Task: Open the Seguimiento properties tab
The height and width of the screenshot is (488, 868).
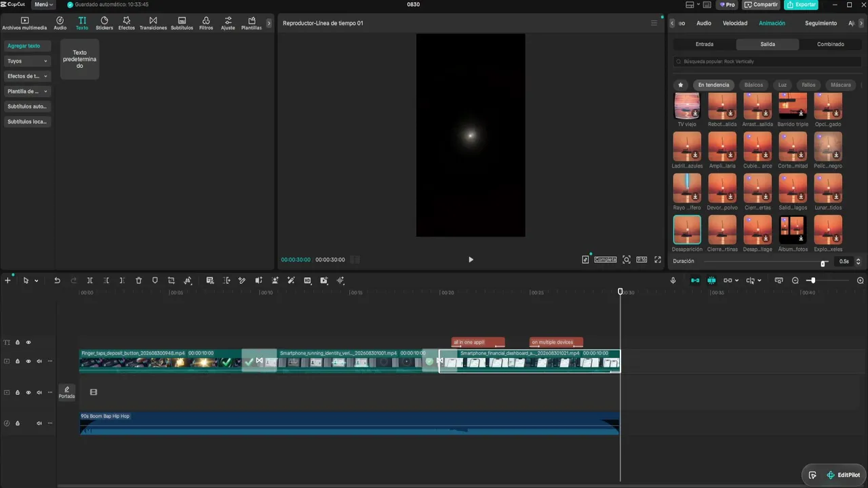Action: [x=821, y=23]
